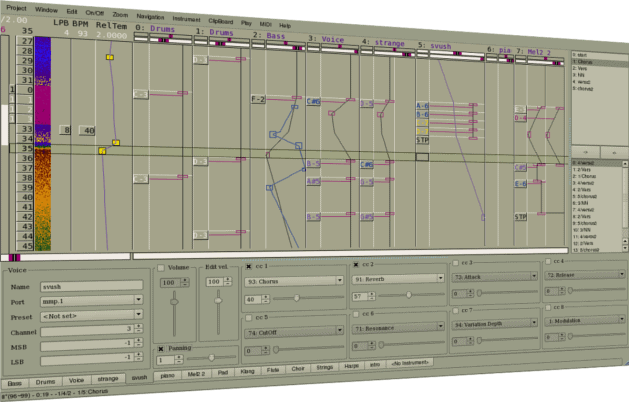Open the Preset dropdown showing Not set
The image size is (636, 410).
click(92, 316)
